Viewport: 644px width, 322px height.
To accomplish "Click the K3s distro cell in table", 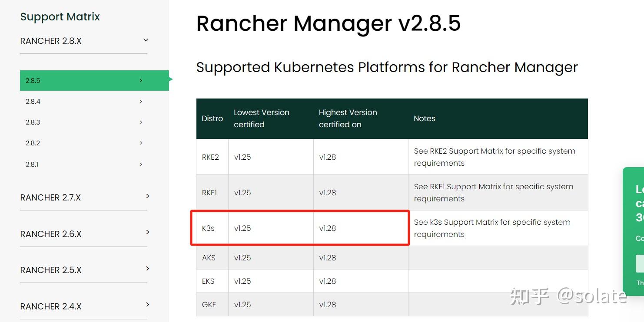I will point(209,228).
